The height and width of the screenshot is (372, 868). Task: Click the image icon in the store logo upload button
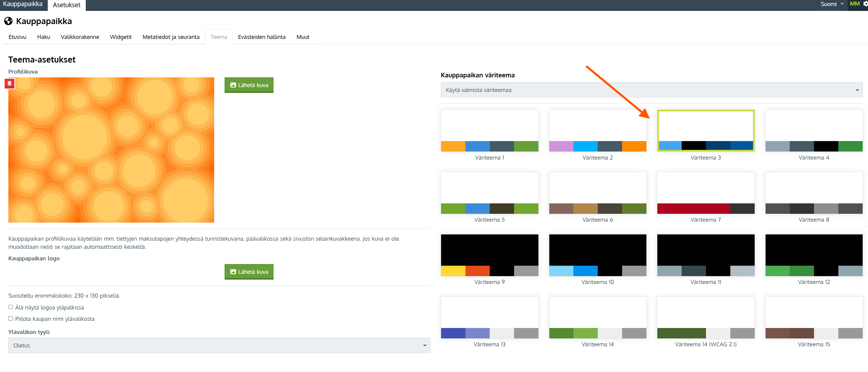(x=233, y=272)
